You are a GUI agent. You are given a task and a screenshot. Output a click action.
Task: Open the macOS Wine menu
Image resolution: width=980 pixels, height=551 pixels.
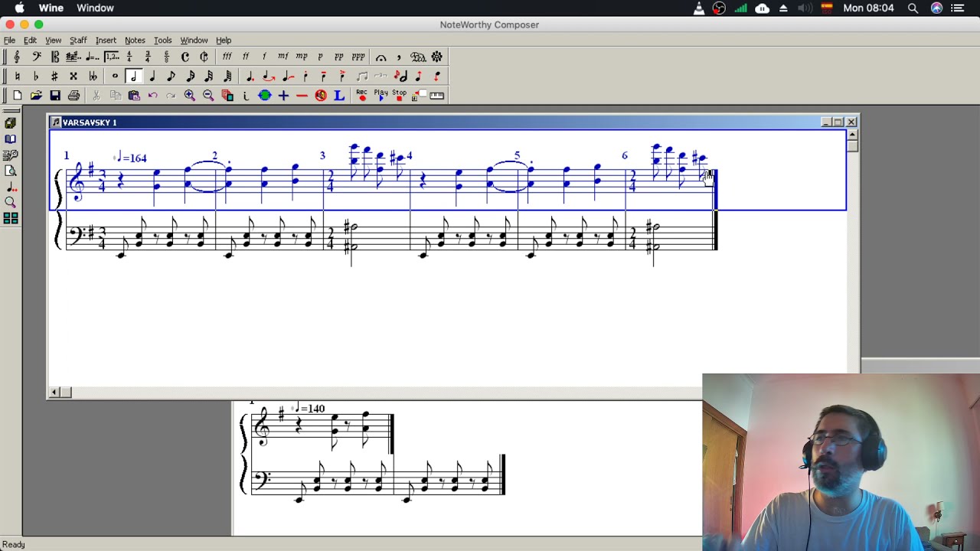[x=51, y=8]
